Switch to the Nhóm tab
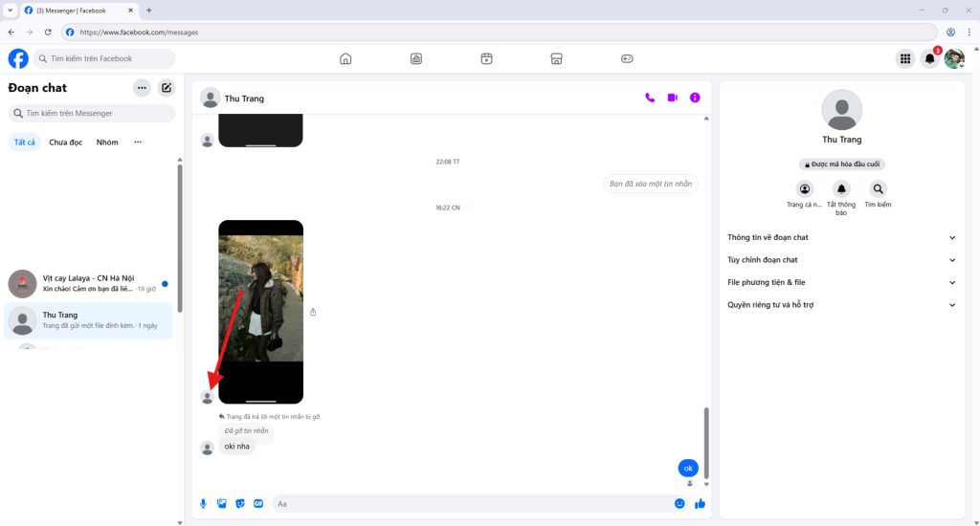The height and width of the screenshot is (526, 980). [x=107, y=142]
